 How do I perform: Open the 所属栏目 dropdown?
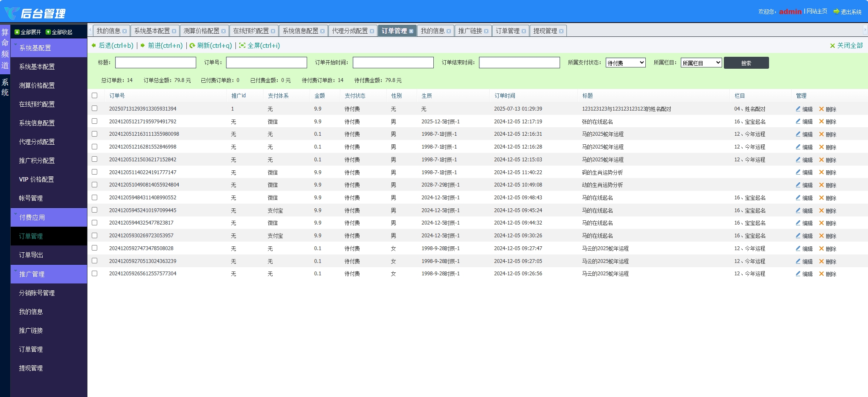point(701,63)
